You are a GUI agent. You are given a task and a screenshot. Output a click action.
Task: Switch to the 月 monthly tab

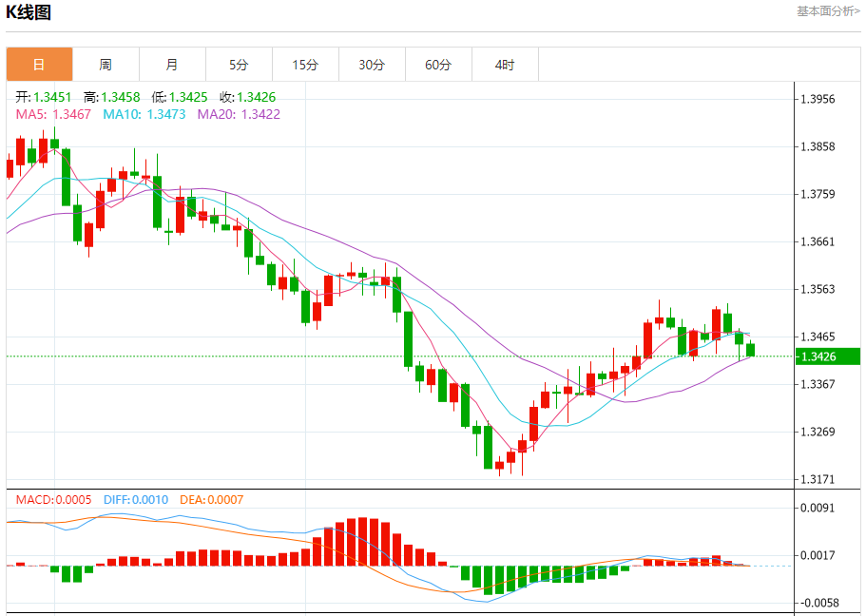[x=172, y=65]
